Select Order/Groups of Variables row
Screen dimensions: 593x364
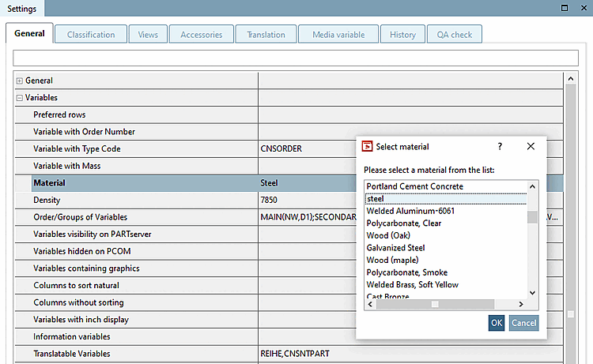137,217
